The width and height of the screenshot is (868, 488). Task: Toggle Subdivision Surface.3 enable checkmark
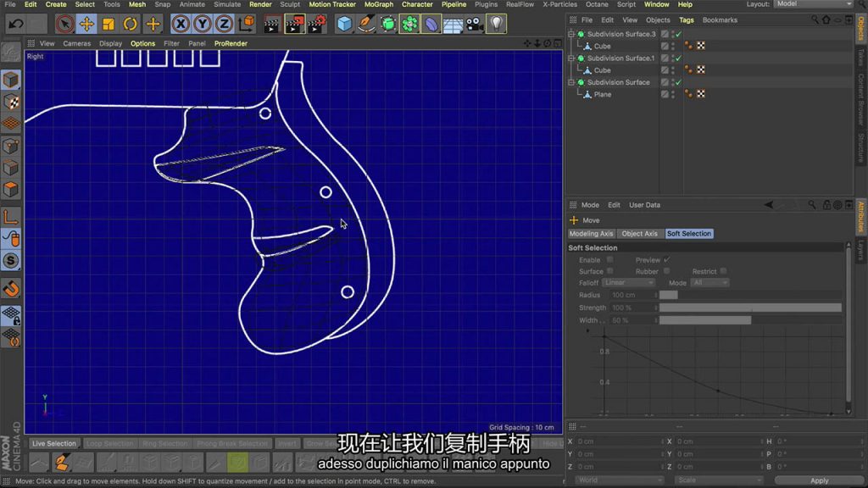coord(679,34)
